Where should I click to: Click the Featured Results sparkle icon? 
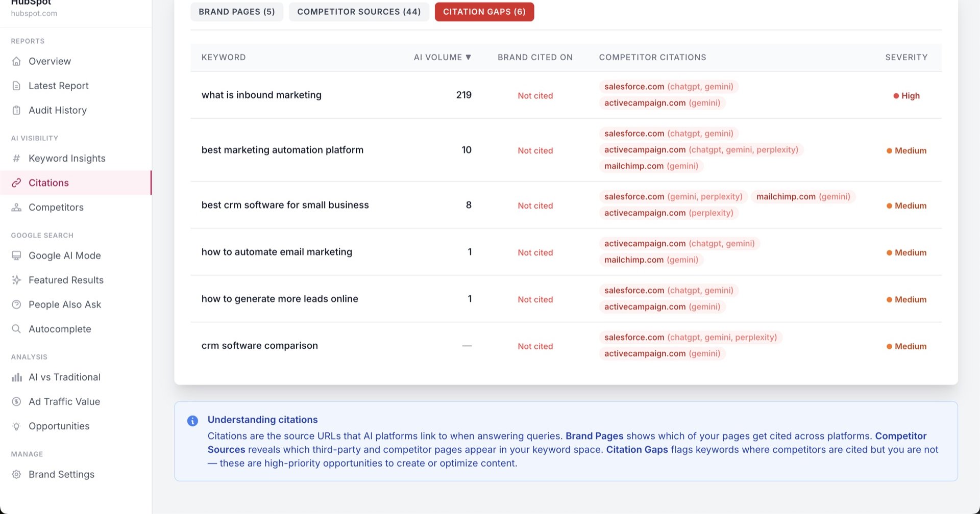16,280
